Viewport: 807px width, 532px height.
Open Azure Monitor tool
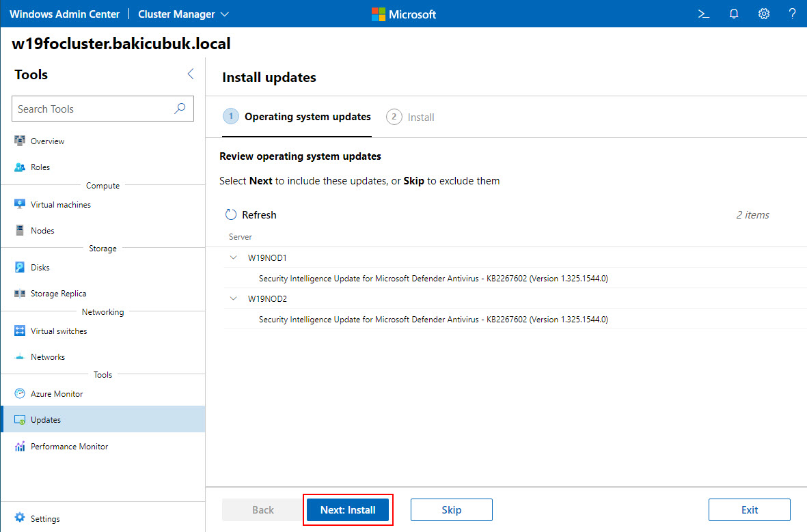57,394
